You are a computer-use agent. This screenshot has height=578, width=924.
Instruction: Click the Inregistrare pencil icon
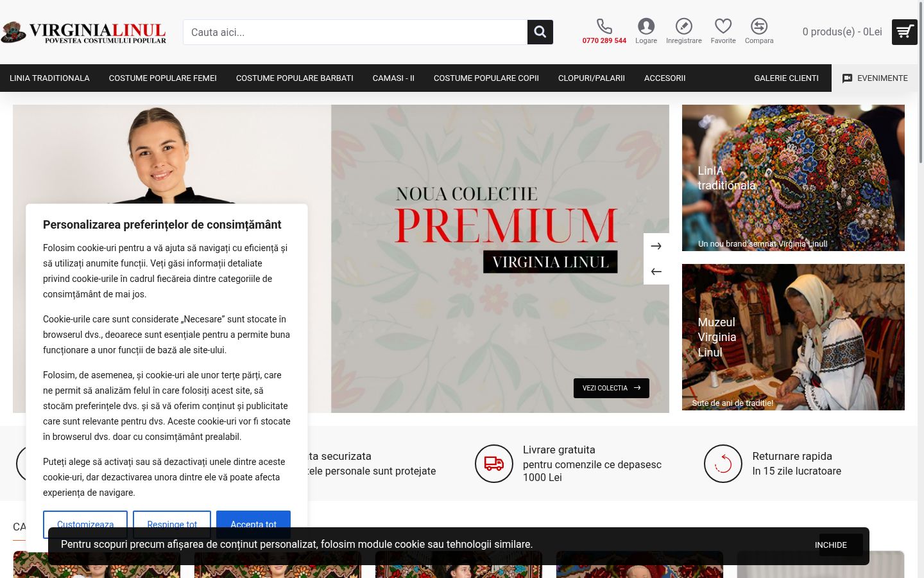(x=684, y=26)
